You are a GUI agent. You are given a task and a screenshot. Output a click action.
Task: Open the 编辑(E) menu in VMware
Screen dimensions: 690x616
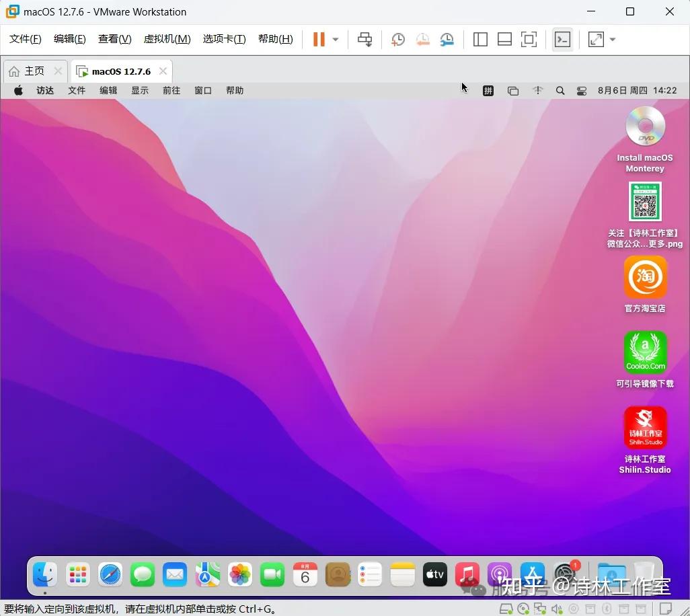(x=69, y=39)
